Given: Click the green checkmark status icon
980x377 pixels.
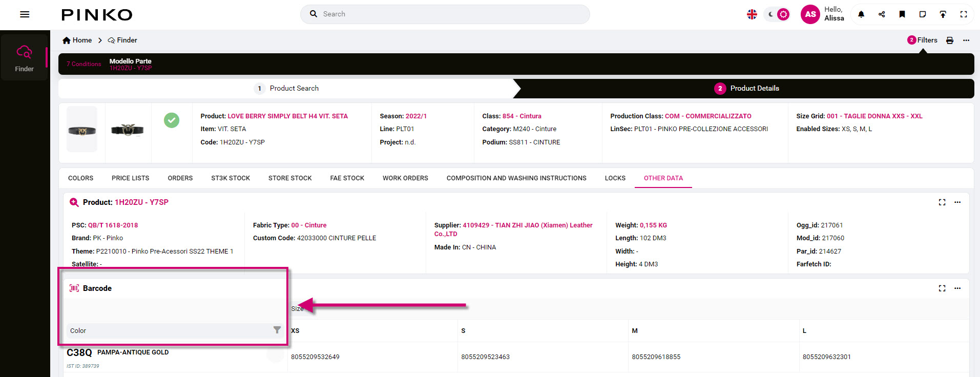Looking at the screenshot, I should tap(172, 120).
